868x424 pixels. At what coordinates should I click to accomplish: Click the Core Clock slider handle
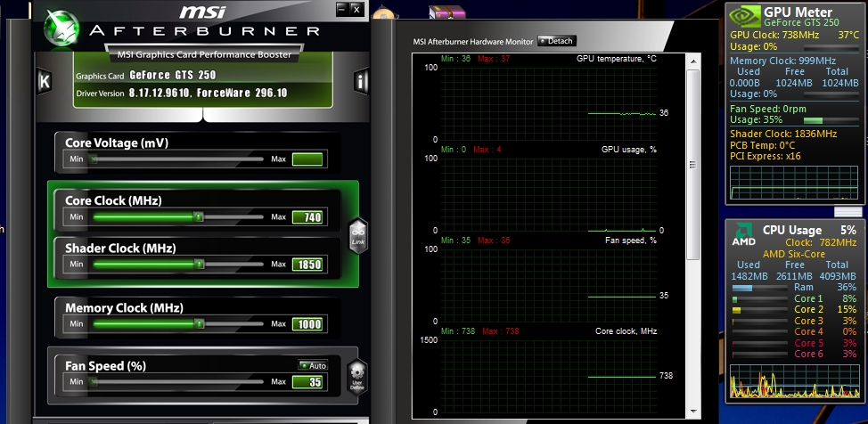[x=199, y=216]
